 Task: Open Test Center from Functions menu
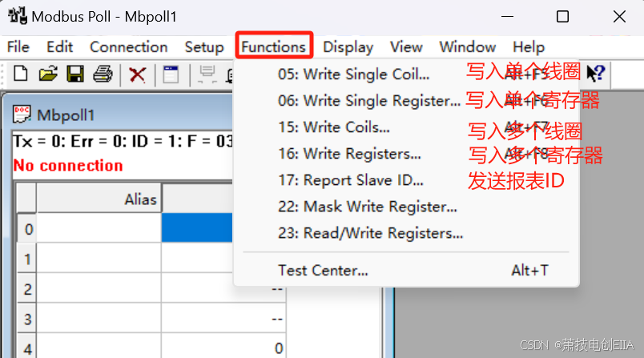(x=407, y=270)
